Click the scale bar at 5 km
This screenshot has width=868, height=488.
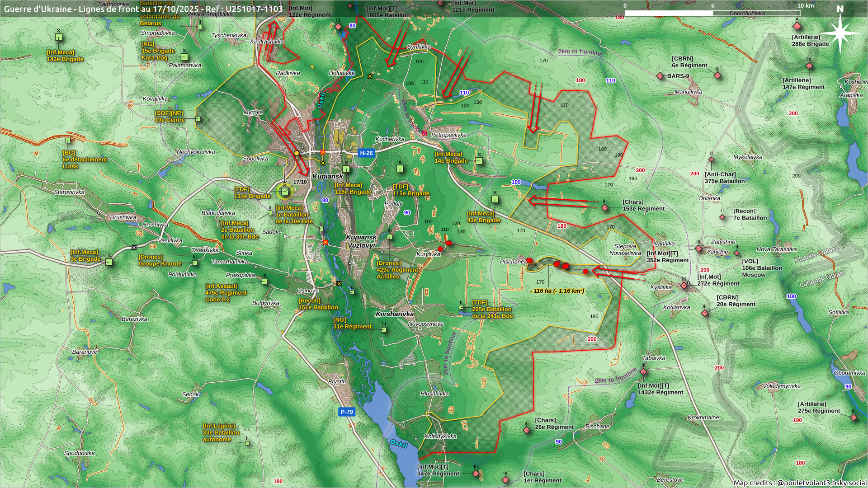click(712, 13)
